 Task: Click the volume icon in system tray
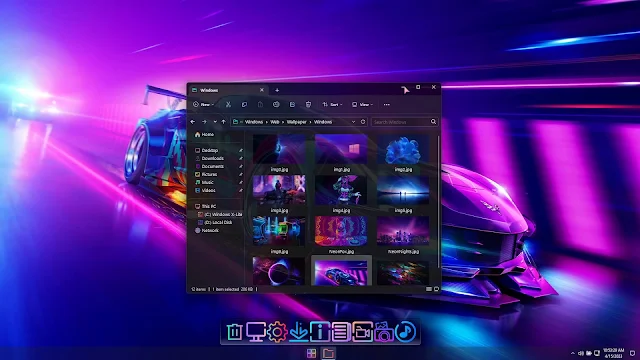[581, 353]
